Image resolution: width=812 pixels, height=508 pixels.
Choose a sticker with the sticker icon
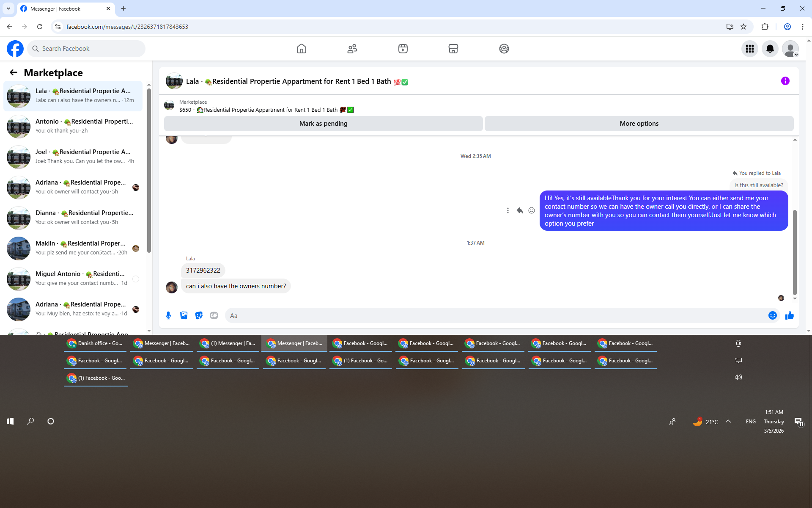(x=199, y=315)
